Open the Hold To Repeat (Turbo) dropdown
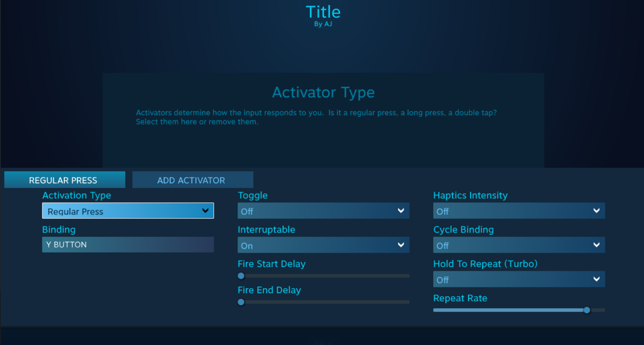The image size is (644, 345). click(519, 279)
